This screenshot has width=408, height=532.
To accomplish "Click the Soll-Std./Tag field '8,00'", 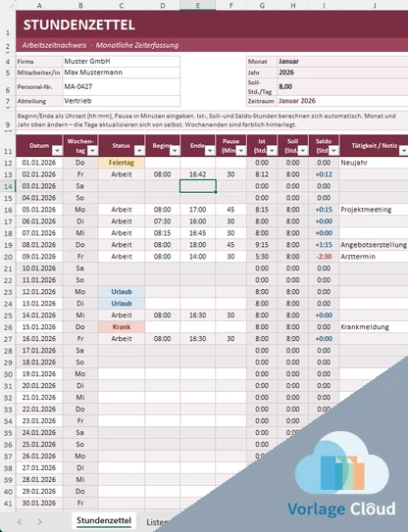I will pos(342,87).
